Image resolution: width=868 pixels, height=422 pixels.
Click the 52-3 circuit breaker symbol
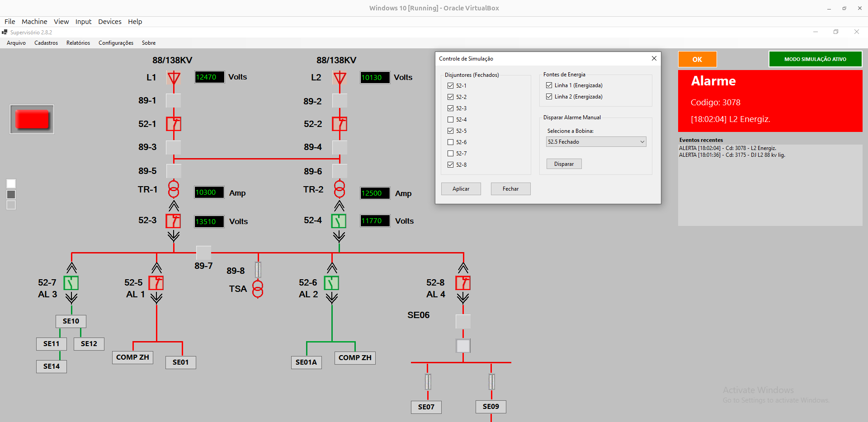pos(173,221)
